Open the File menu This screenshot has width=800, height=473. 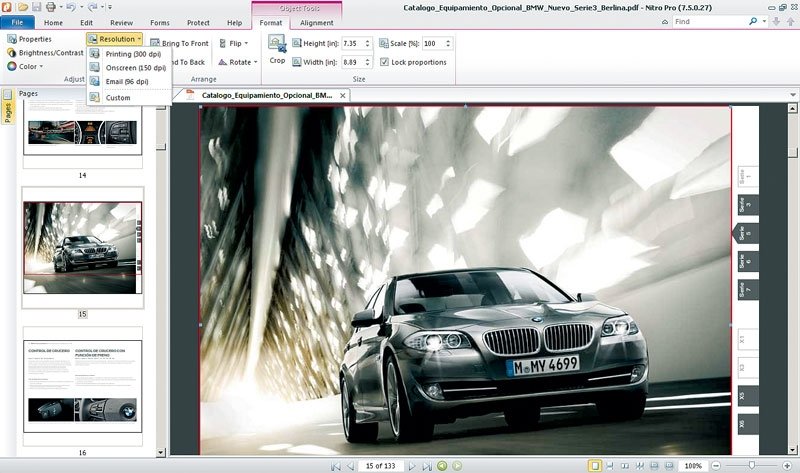coord(17,22)
